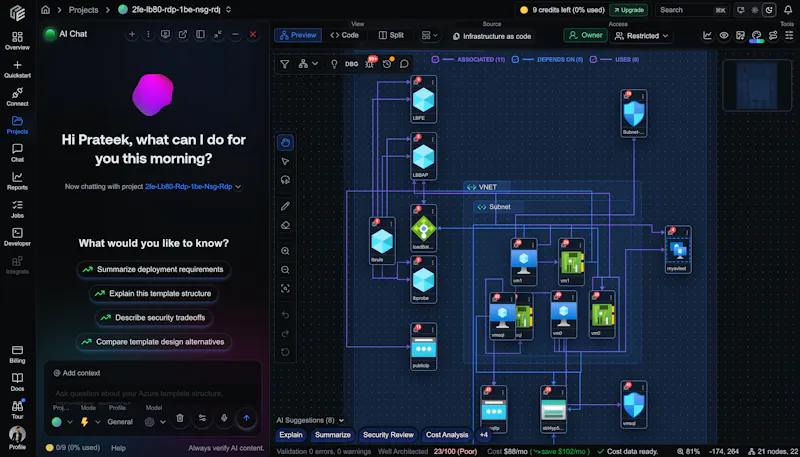800x457 pixels.
Task: Open the Mode lightning dropdown
Action: [x=90, y=422]
